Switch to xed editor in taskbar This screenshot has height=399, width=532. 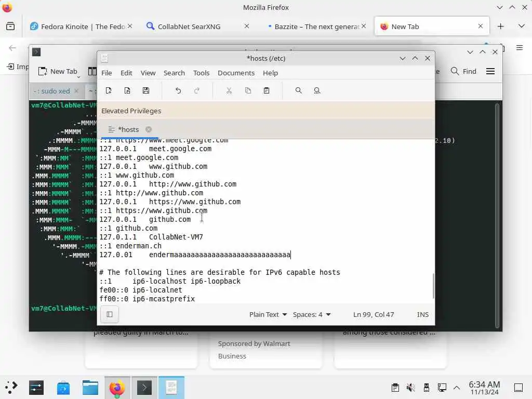pos(171,388)
